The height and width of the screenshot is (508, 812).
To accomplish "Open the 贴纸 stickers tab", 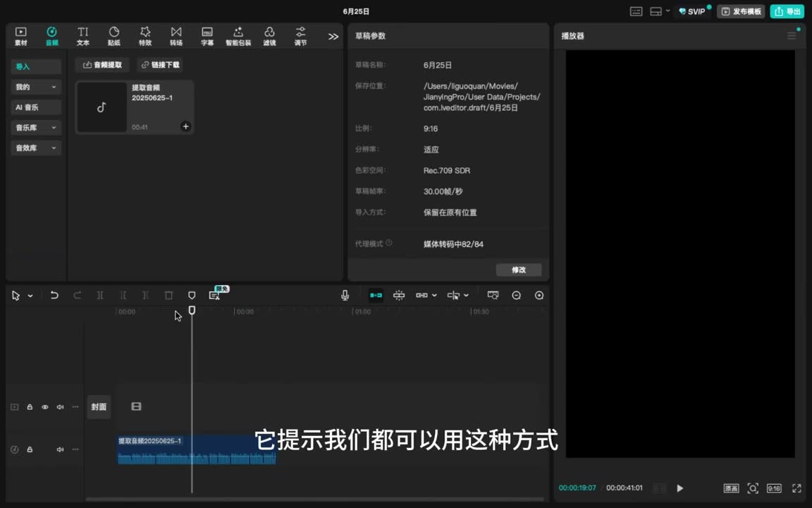I will (x=114, y=36).
